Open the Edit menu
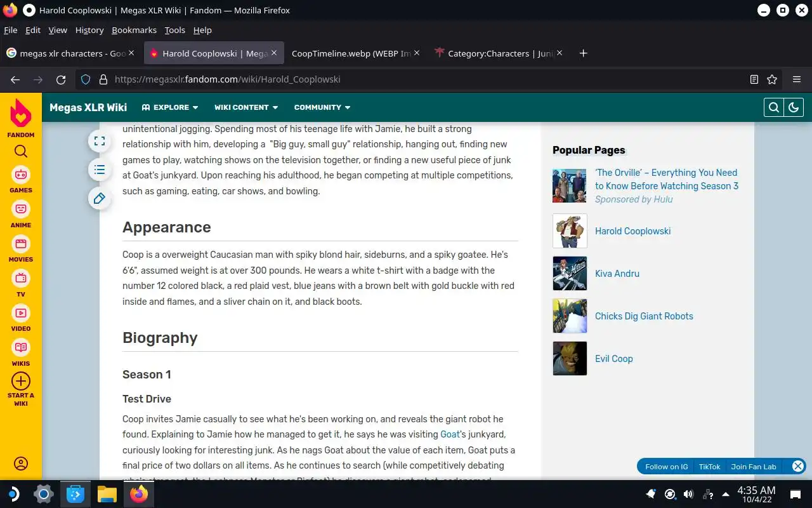This screenshot has height=508, width=812. [33, 30]
